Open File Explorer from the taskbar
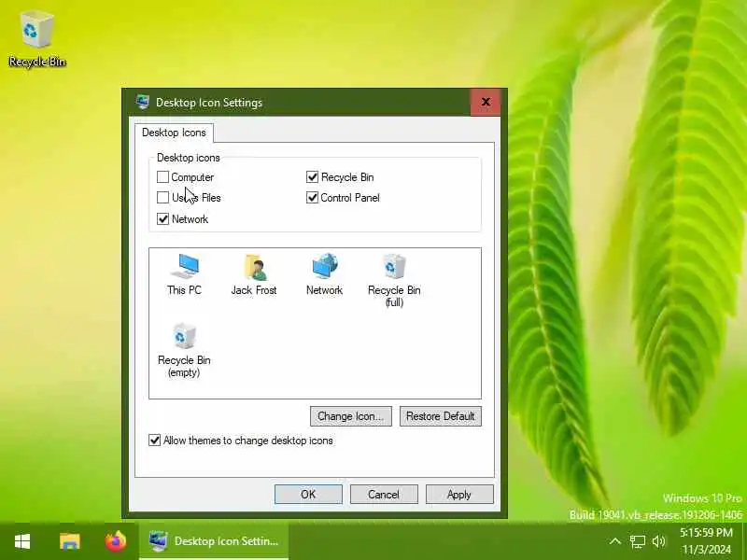This screenshot has height=560, width=747. tap(69, 541)
